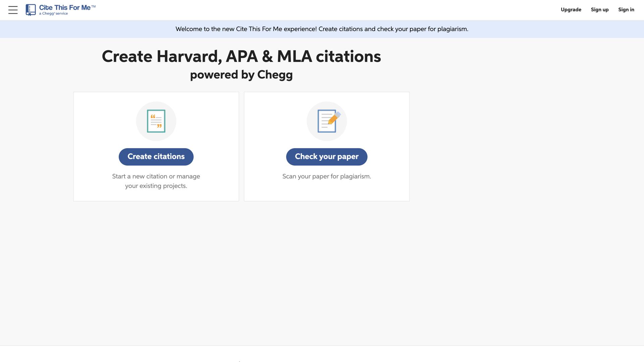Screen dimensions: 644x362
Task: Open the Upgrade page
Action: (571, 10)
